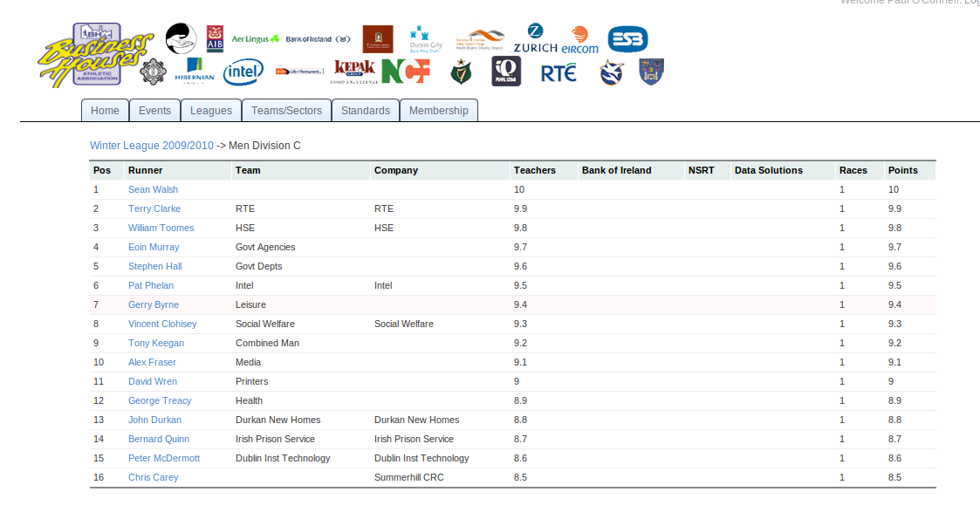Click the Garda star badge logo

pos(153,72)
